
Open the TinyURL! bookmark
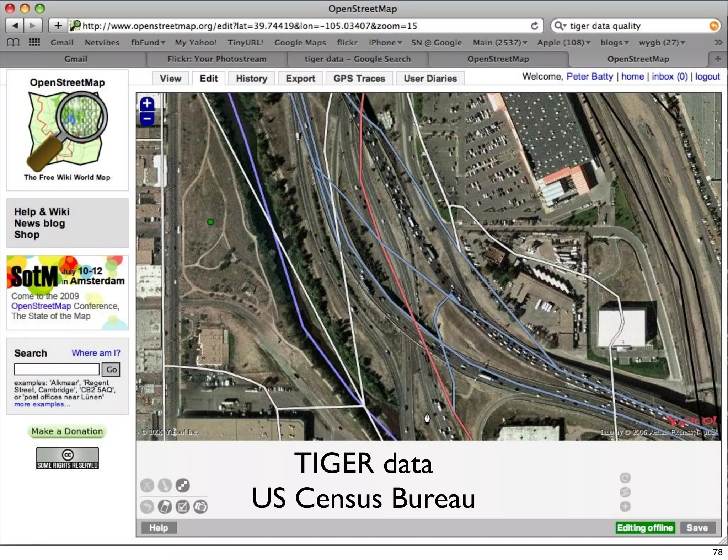pyautogui.click(x=245, y=43)
